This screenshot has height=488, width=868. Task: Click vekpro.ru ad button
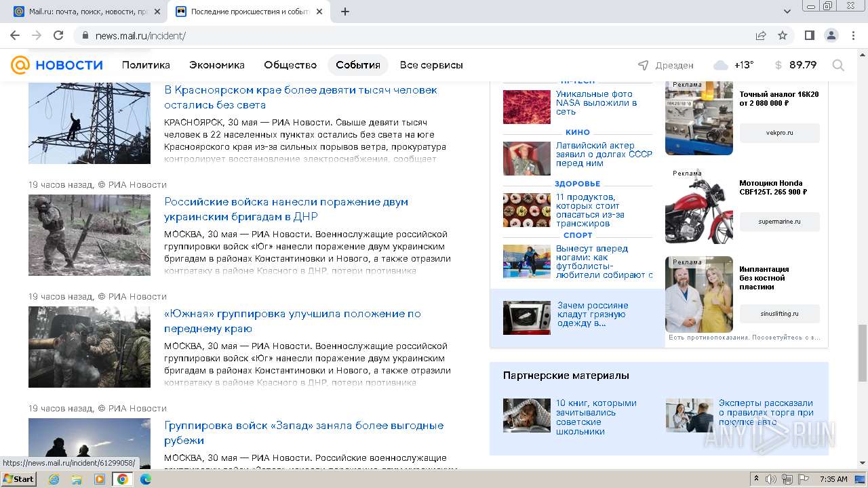click(779, 133)
